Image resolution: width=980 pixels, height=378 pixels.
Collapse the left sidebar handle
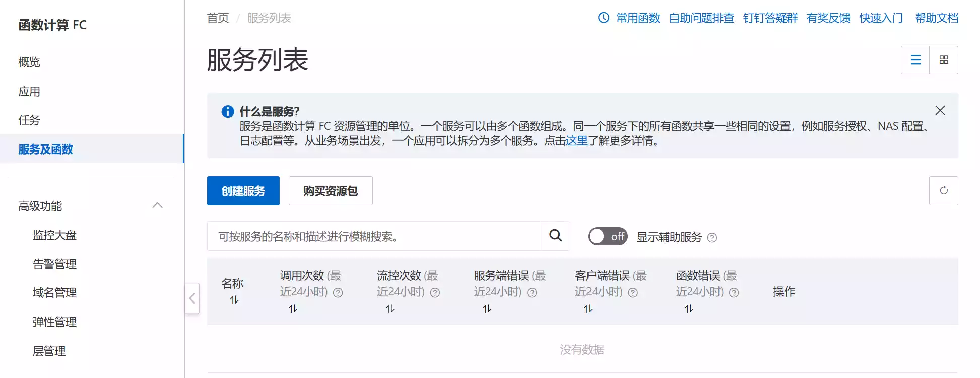[x=192, y=298]
